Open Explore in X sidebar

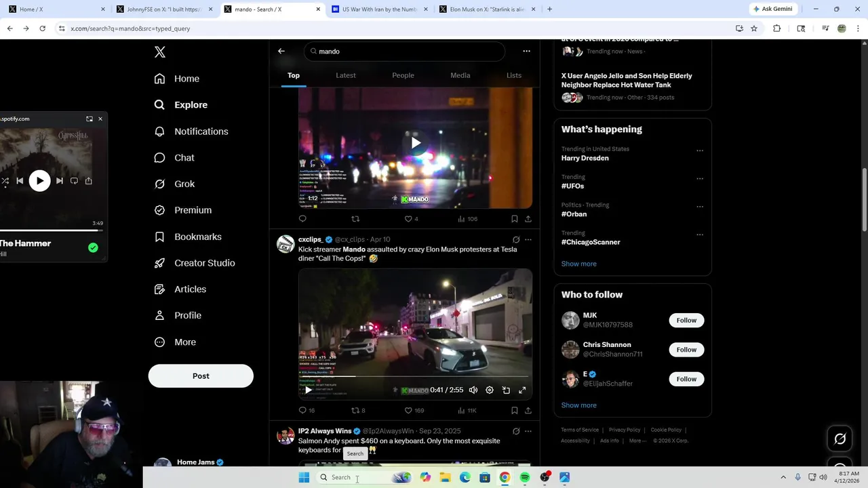point(181,105)
